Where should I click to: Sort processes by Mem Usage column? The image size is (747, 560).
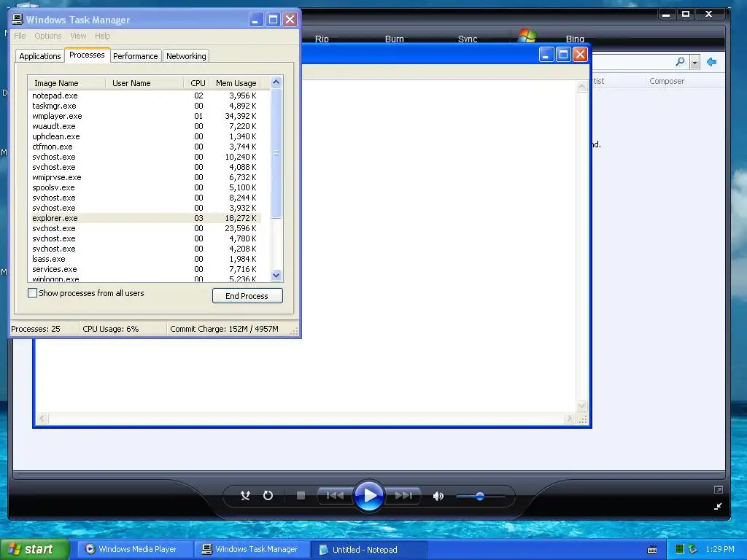(x=236, y=83)
